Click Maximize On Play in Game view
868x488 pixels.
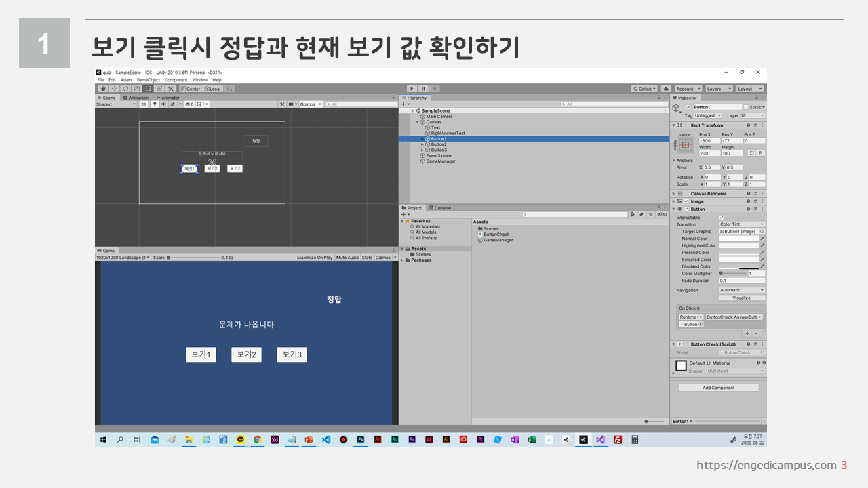[x=315, y=258]
